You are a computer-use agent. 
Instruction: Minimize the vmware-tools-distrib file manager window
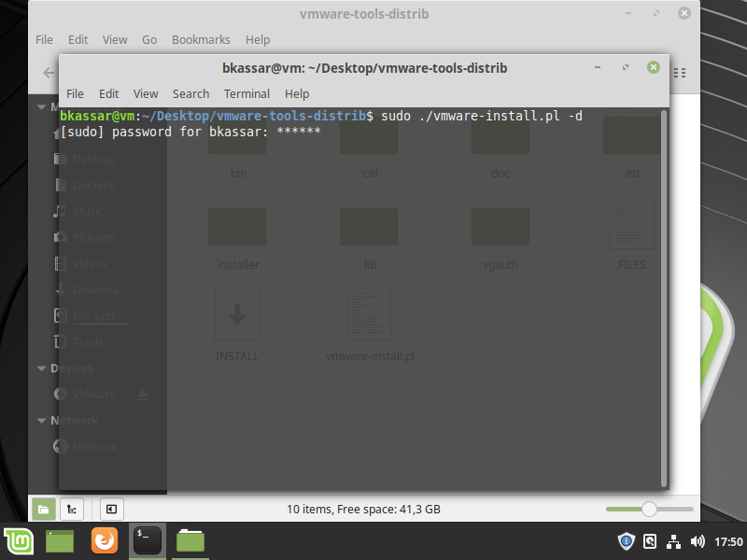pos(628,13)
